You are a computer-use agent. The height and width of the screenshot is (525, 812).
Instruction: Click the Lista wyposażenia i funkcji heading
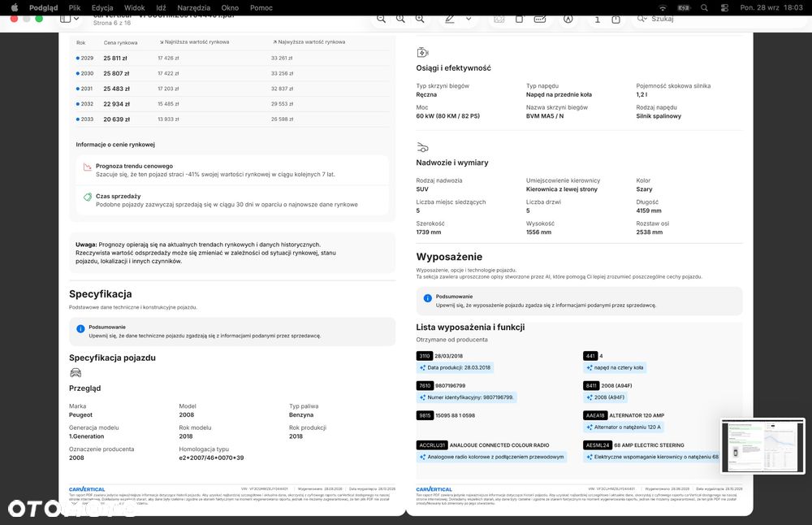(x=470, y=327)
